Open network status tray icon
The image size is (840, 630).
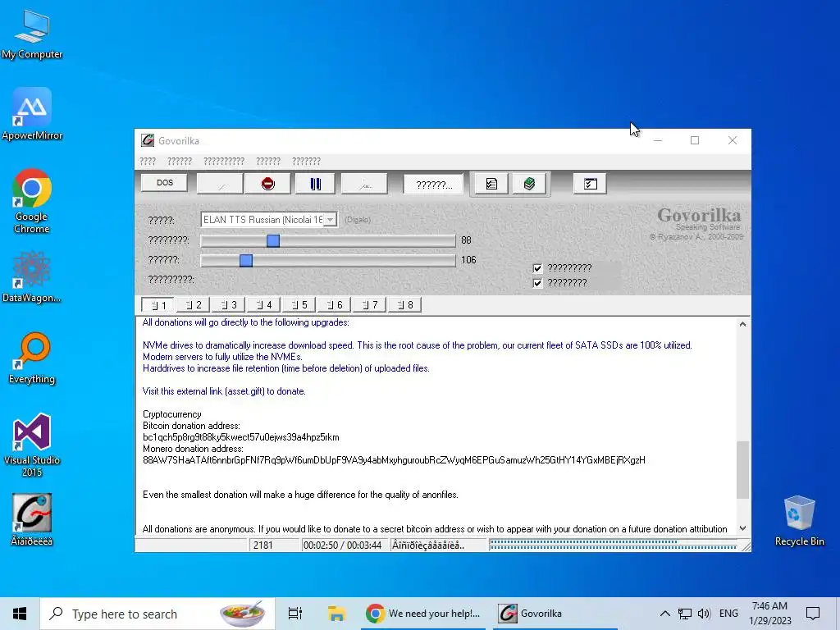click(x=685, y=614)
